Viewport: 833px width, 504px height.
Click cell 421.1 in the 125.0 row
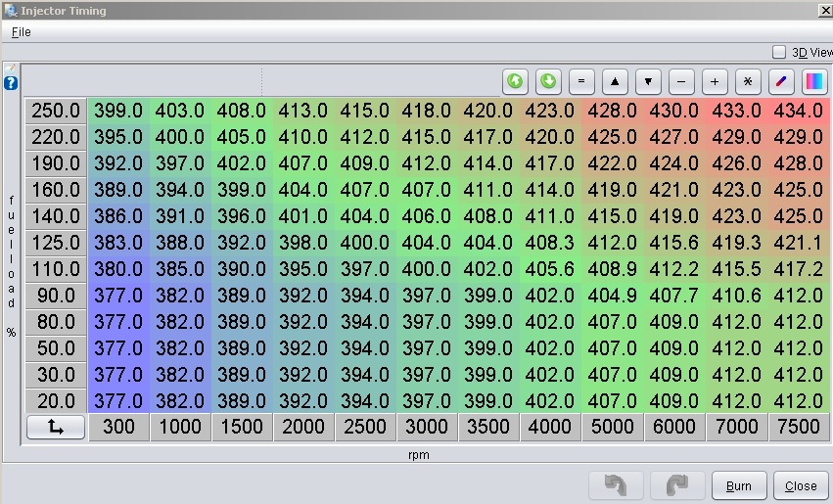click(x=798, y=243)
